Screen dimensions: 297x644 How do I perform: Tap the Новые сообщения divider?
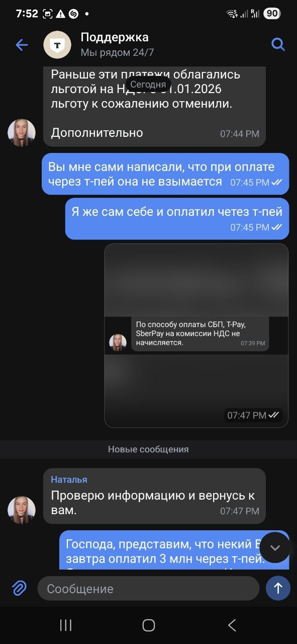[x=148, y=449]
